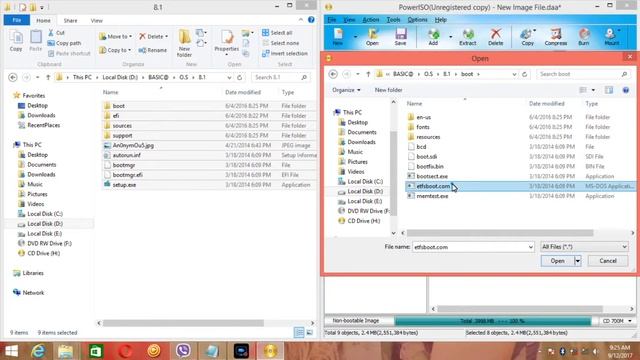This screenshot has height=360, width=640.
Task: Switch to large icons view in Explorer status bar
Action: (x=310, y=333)
